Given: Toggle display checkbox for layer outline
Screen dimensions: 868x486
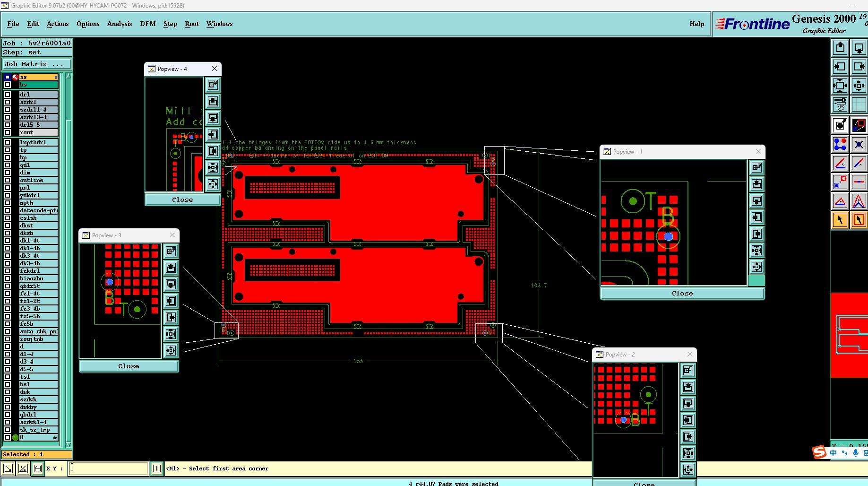Looking at the screenshot, I should [8, 180].
